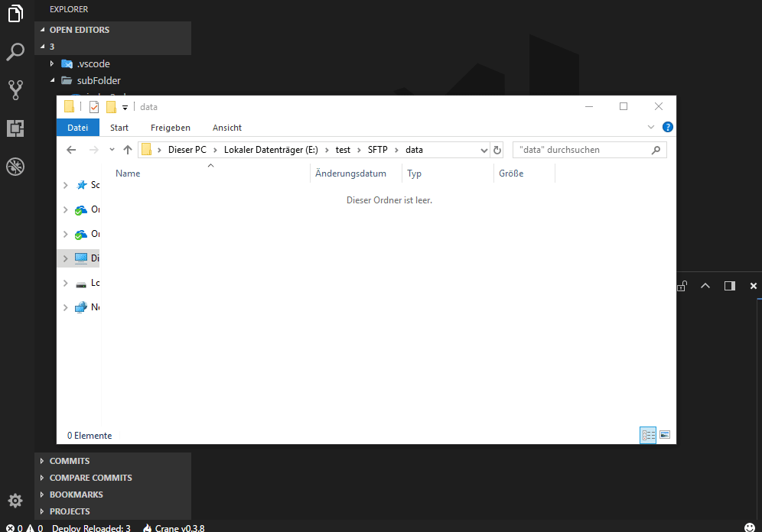This screenshot has width=762, height=532.
Task: Click Dieser PC in address breadcrumb
Action: point(187,150)
